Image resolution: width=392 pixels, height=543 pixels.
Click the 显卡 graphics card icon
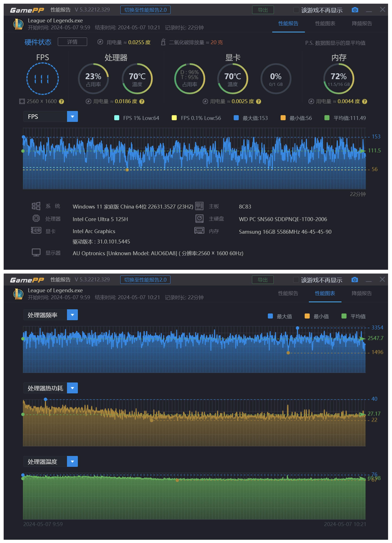click(x=36, y=231)
